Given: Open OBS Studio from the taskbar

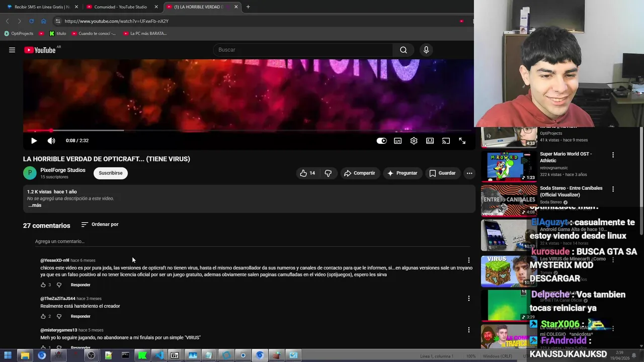Looking at the screenshot, I should pyautogui.click(x=91, y=355).
